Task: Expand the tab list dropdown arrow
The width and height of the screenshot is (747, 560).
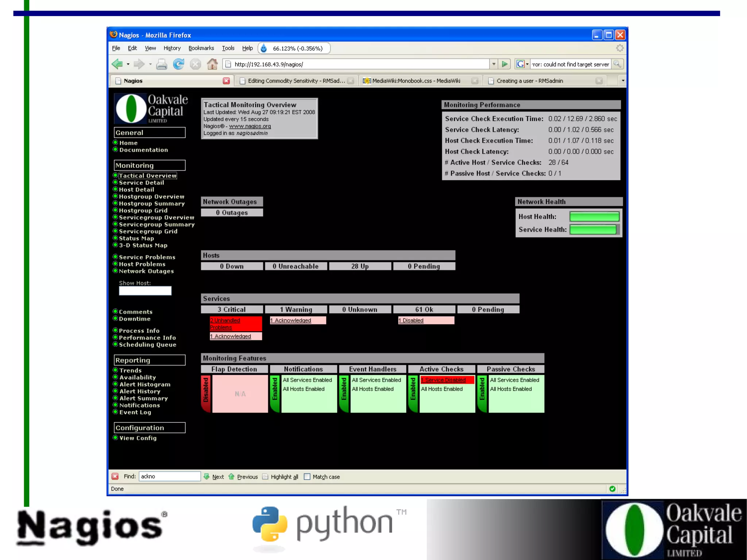Action: [x=623, y=81]
